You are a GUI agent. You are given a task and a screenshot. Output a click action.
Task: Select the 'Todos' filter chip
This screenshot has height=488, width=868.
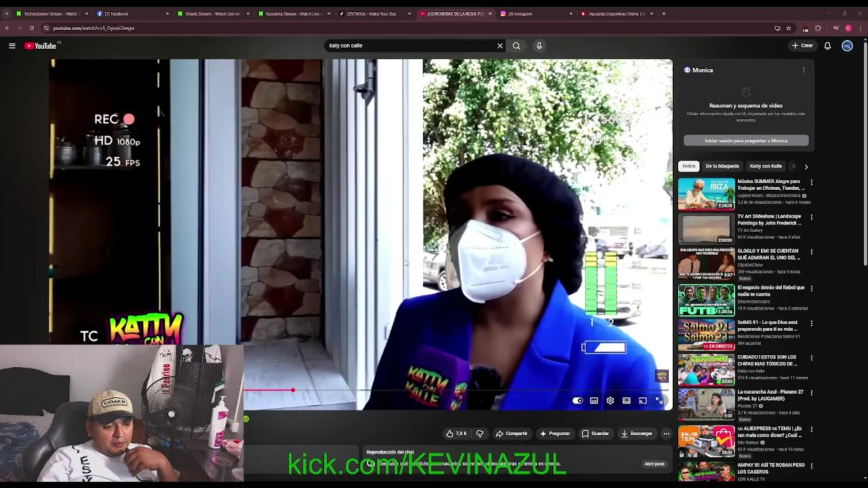pyautogui.click(x=689, y=166)
